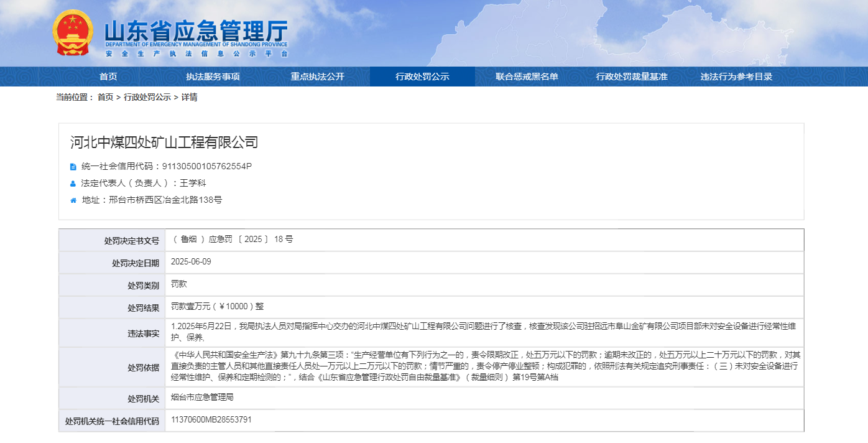Screen dimensions: 868x443
Task: Click company name 河北中煤四处矿山工程有限公司
Action: 164,142
